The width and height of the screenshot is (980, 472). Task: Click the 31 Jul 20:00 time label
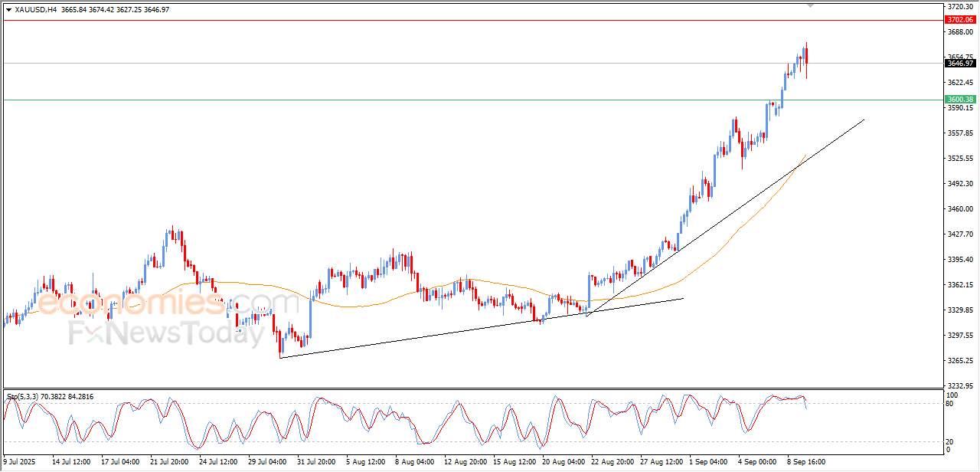(x=316, y=462)
